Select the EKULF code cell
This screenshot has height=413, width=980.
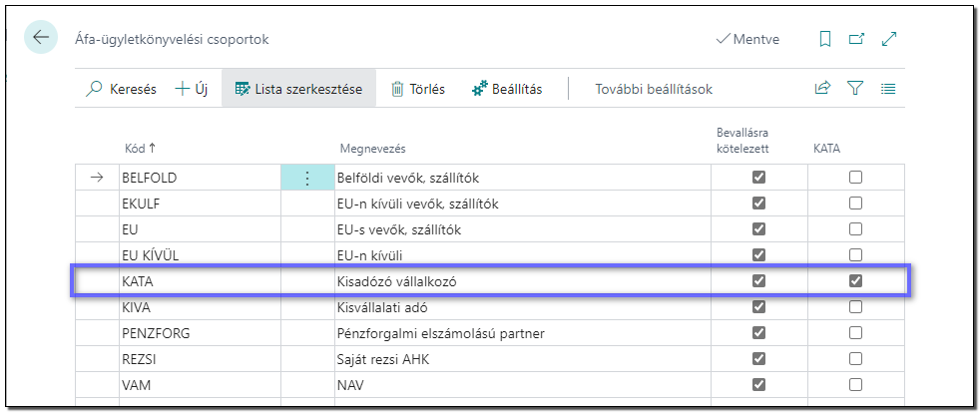coord(200,204)
